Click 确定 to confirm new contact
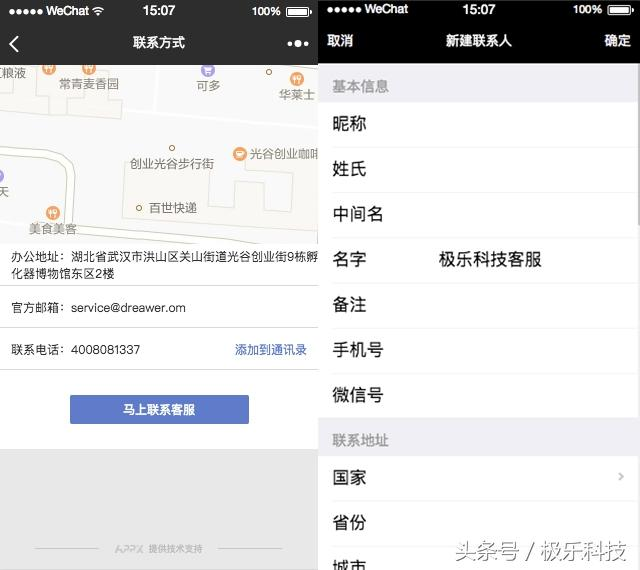This screenshot has height=570, width=640. [x=618, y=40]
